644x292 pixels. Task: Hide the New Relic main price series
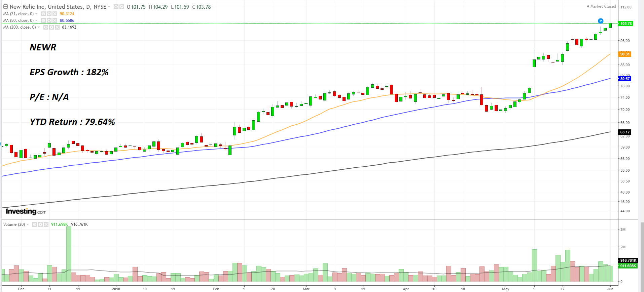[x=116, y=7]
